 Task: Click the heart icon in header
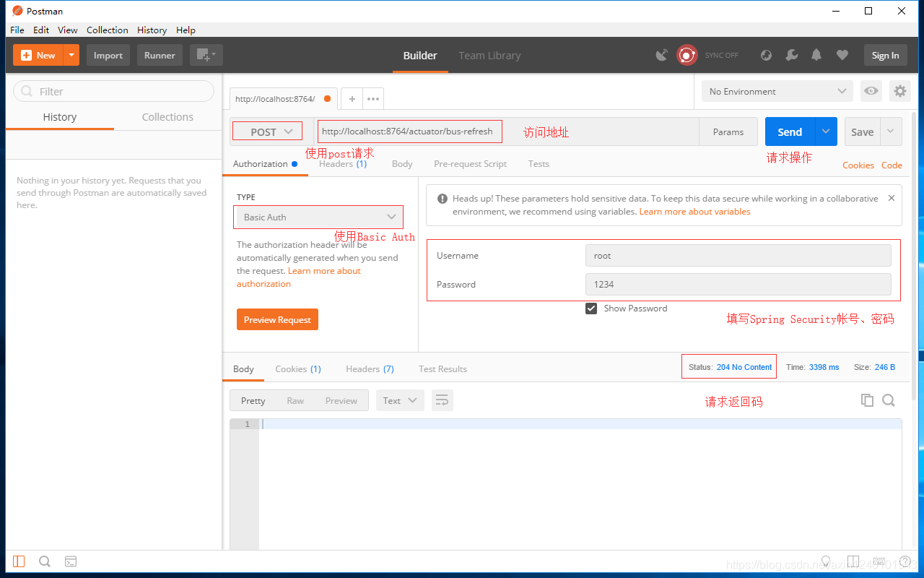842,55
